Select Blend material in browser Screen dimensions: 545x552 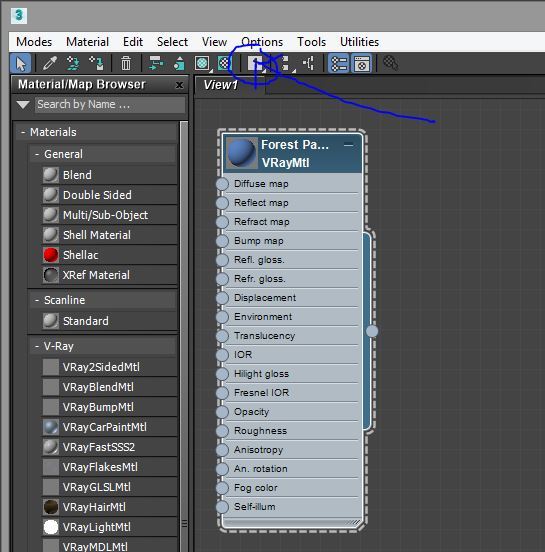109,175
